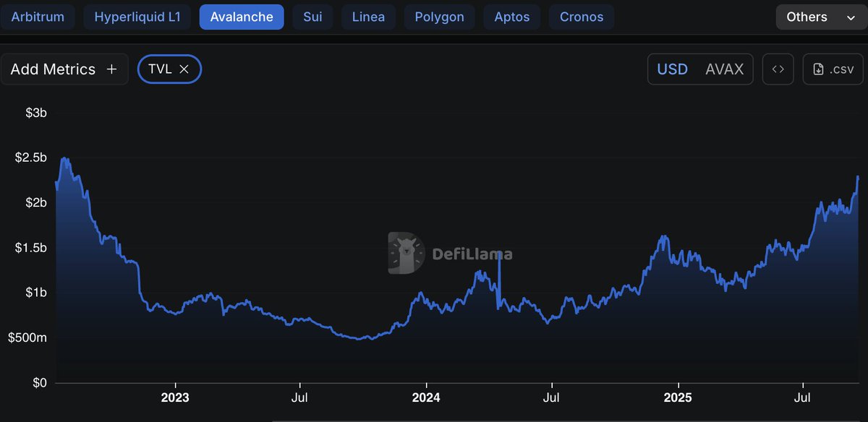Open the embed code icon
868x422 pixels.
tap(778, 69)
